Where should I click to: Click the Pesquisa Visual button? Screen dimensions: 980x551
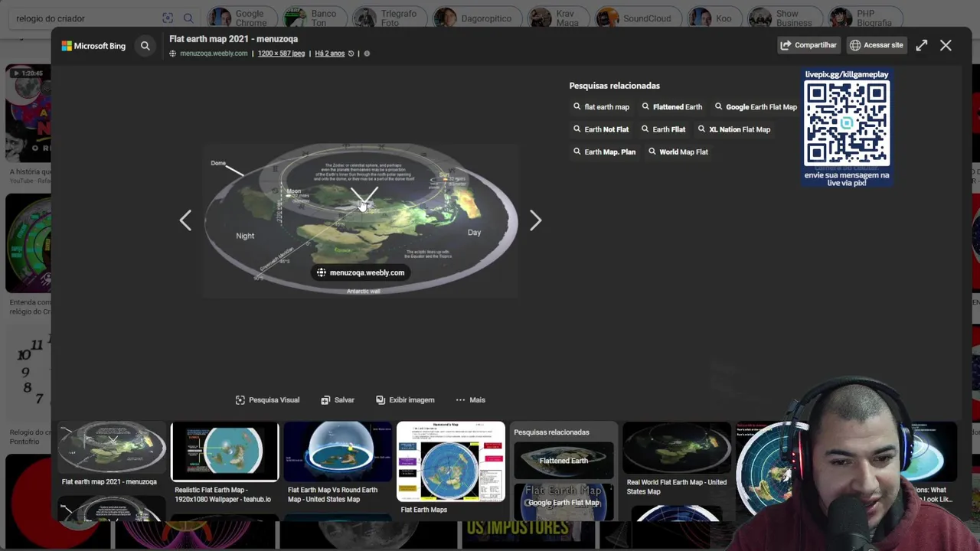click(267, 400)
